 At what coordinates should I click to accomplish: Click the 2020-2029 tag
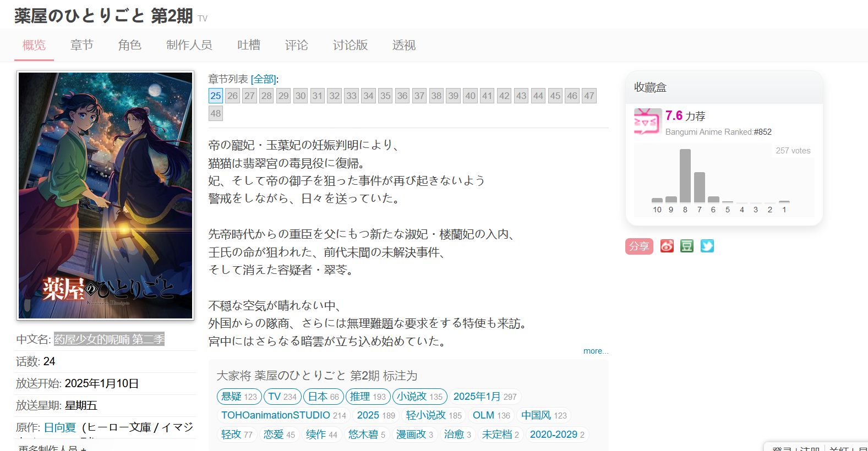(558, 435)
